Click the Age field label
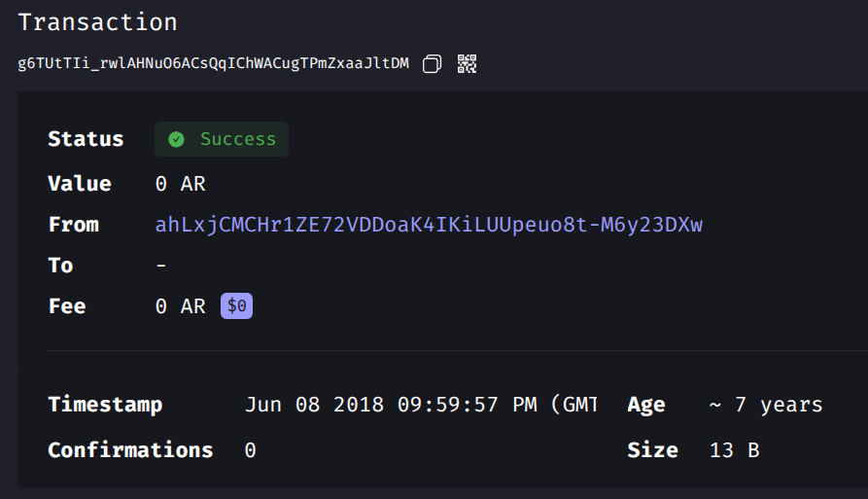 tap(646, 406)
